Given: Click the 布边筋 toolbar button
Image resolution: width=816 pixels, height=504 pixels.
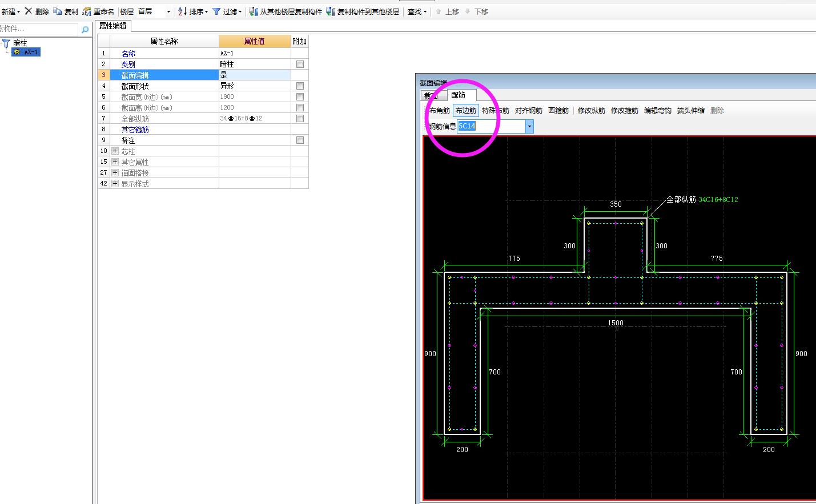Looking at the screenshot, I should [466, 111].
